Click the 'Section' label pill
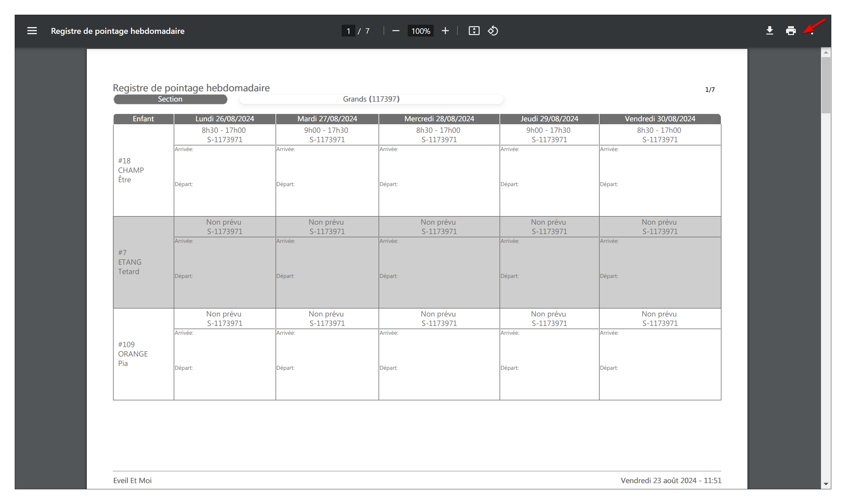Viewport: 846px width, 504px height. 170,99
